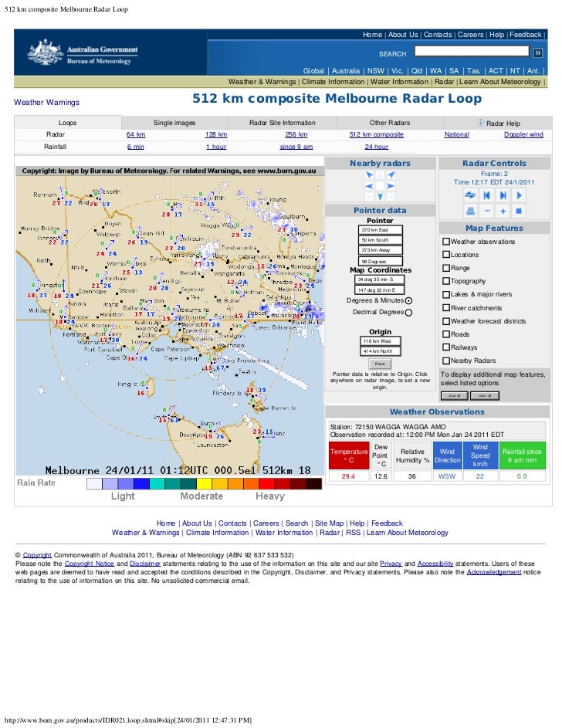This screenshot has height=728, width=562.
Task: Toggle loop direction (swap arrows) in Radar Controls
Action: pos(470,195)
